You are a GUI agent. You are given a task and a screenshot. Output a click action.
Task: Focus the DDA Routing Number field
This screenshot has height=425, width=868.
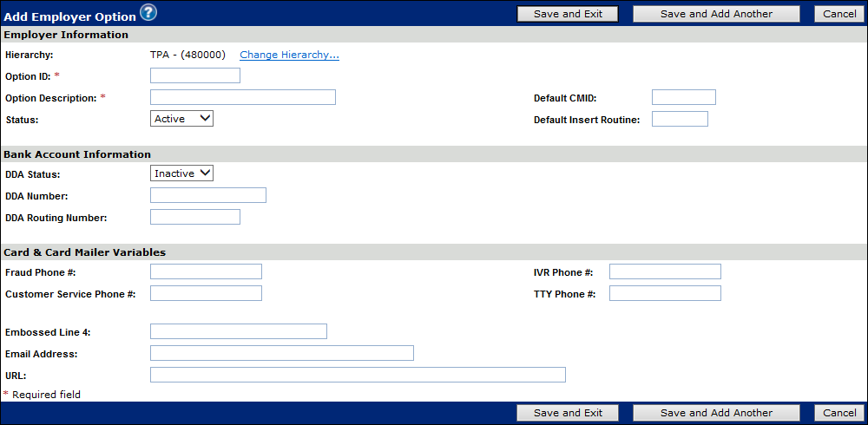click(194, 217)
